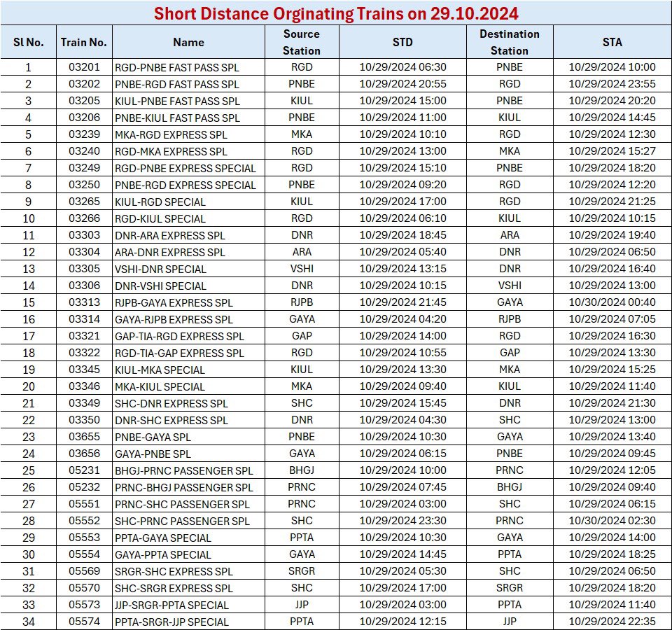Click train number 03656
The image size is (672, 630).
(x=84, y=454)
